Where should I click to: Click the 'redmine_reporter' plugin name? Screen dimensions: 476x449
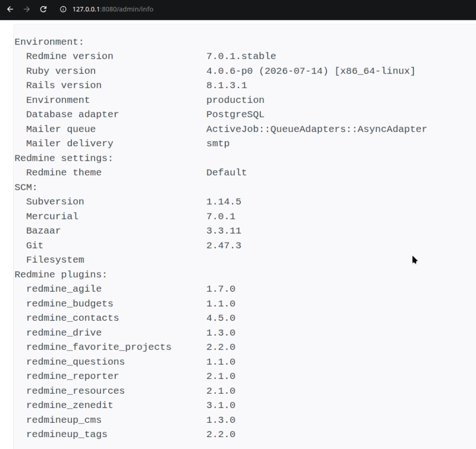pos(72,376)
